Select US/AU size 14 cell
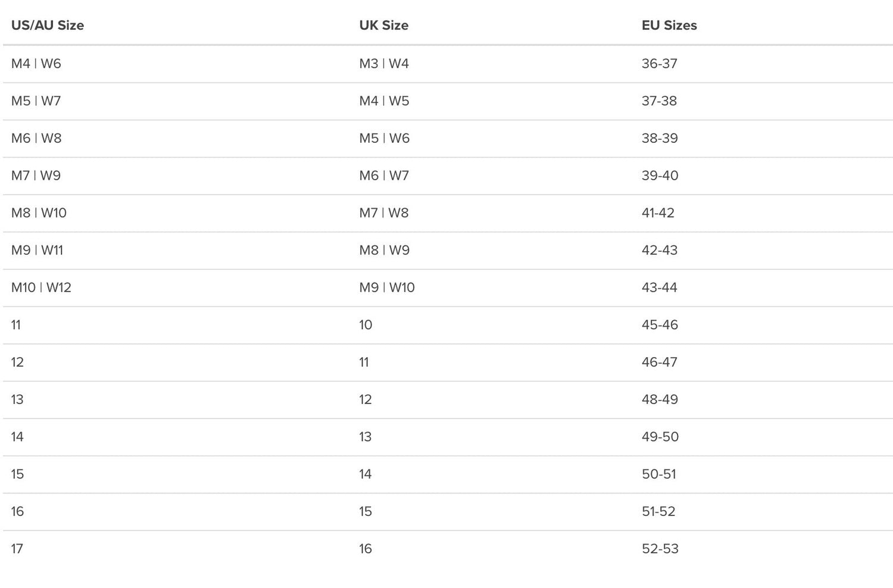Viewport: 893px width, 588px height. (17, 437)
